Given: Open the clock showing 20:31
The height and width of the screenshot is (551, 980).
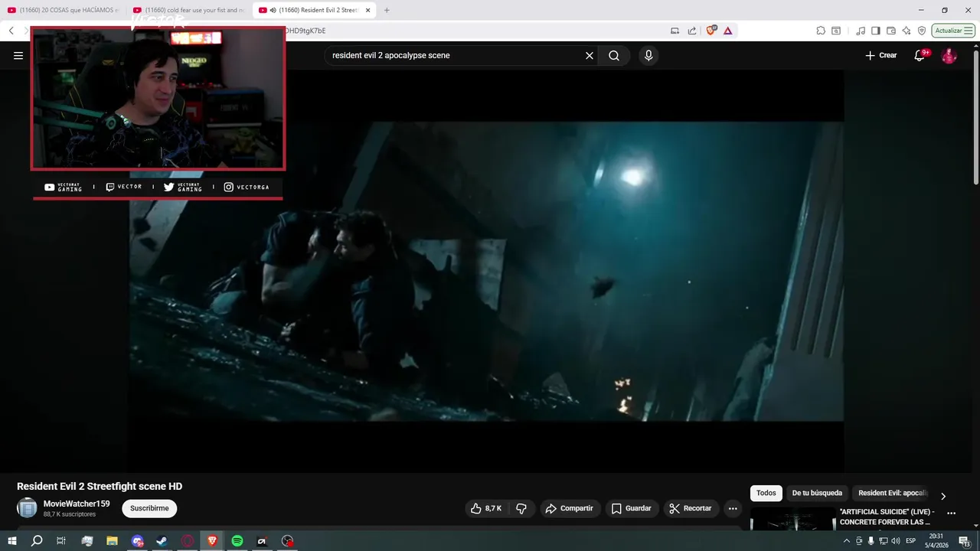Looking at the screenshot, I should (936, 541).
